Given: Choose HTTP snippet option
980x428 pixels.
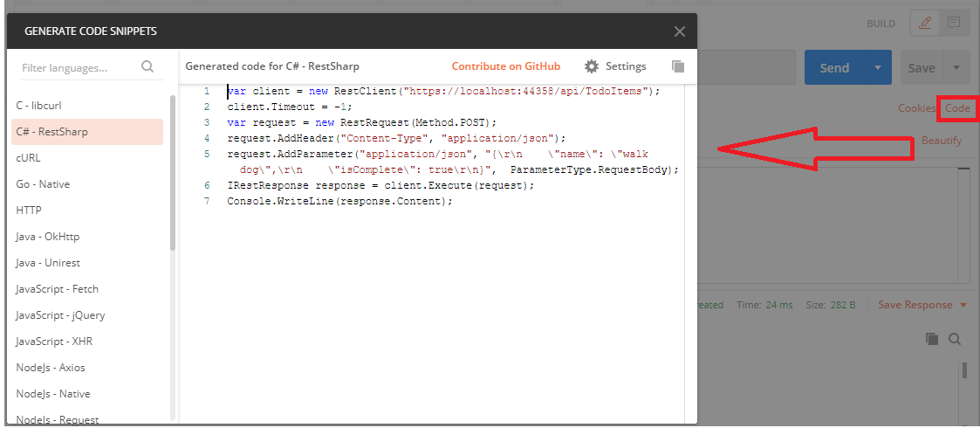Looking at the screenshot, I should 87,211.
